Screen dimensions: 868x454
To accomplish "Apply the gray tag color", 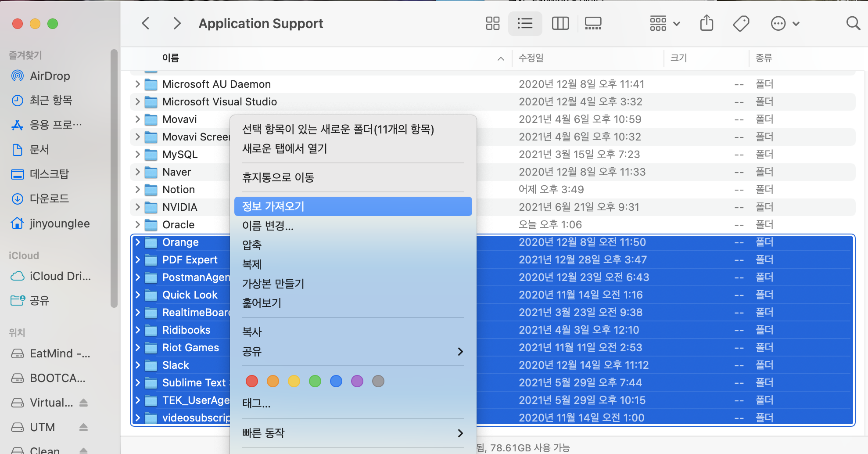I will point(378,381).
